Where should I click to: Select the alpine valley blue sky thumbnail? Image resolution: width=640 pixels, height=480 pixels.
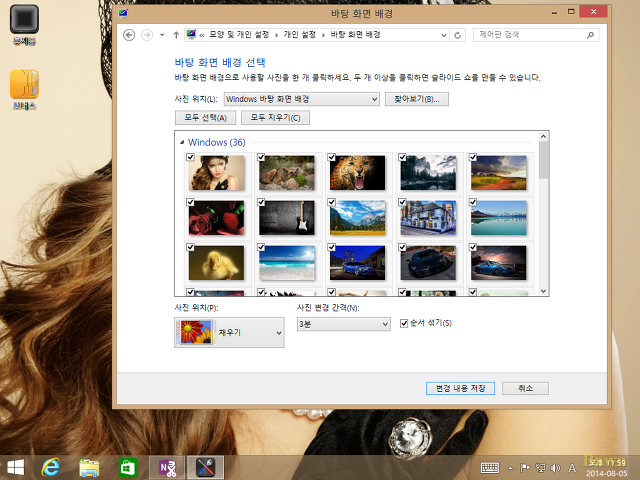(358, 218)
